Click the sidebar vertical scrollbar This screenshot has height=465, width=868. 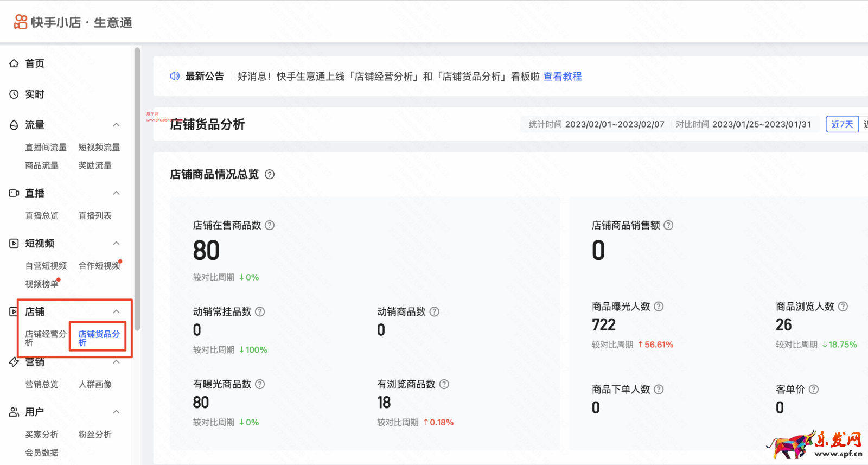pos(137,189)
